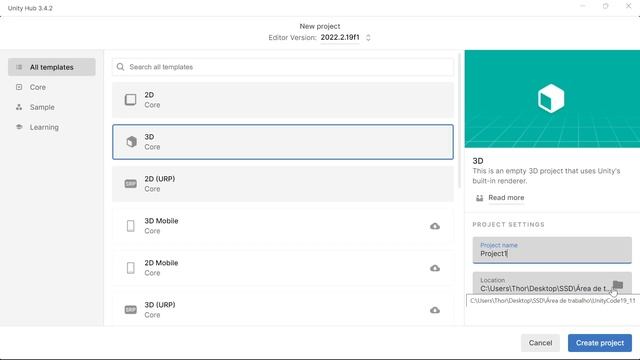Image resolution: width=640 pixels, height=360 pixels.
Task: Click the Core category icon
Action: pos(19,87)
